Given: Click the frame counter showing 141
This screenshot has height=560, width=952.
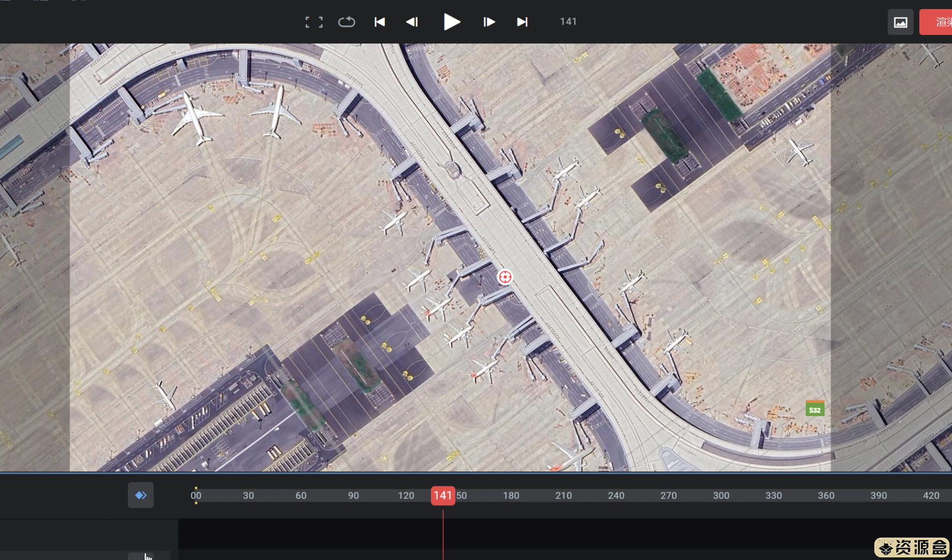Looking at the screenshot, I should coord(568,22).
